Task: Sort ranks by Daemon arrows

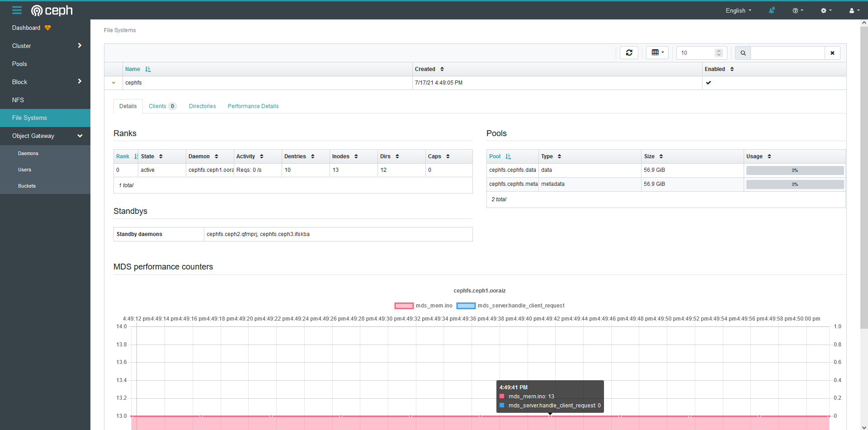Action: 217,156
